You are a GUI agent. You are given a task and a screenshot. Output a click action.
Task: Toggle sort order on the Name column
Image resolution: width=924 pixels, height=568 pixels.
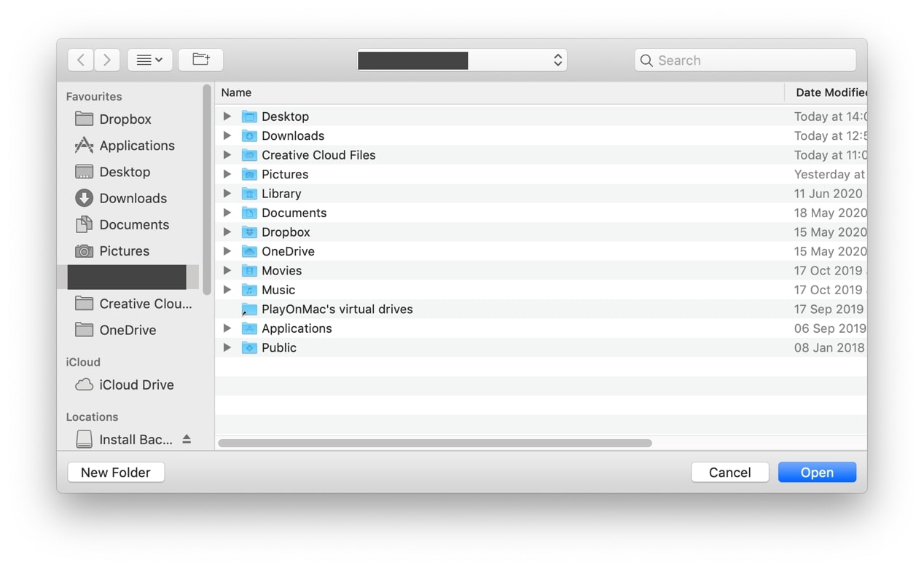(236, 92)
